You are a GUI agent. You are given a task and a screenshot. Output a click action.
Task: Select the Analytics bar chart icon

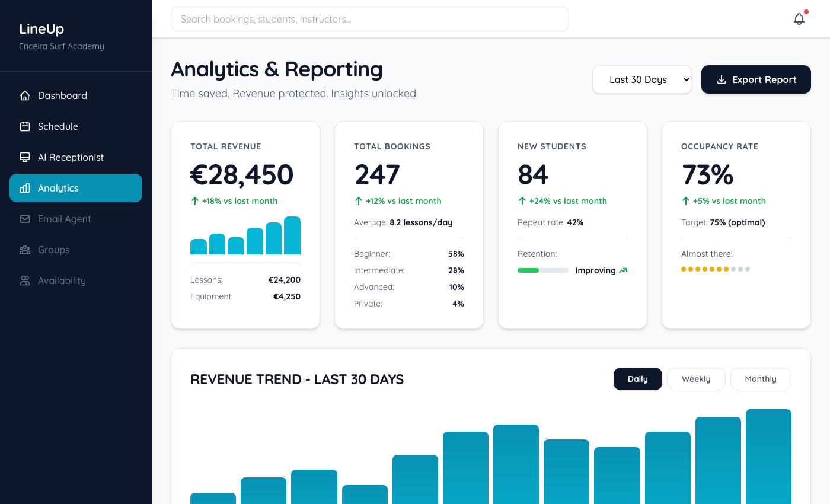[x=24, y=187]
